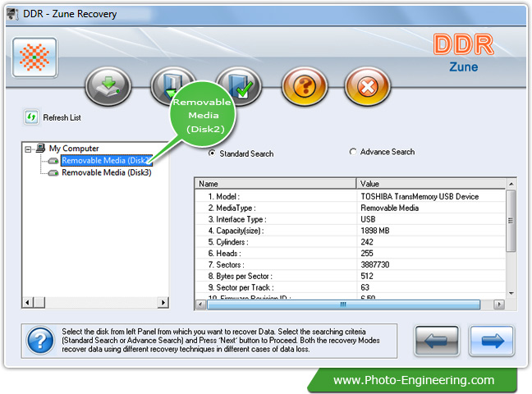Screen dimensions: 532x394
Task: Click the '3. Interface Type :' row
Action: 237,219
